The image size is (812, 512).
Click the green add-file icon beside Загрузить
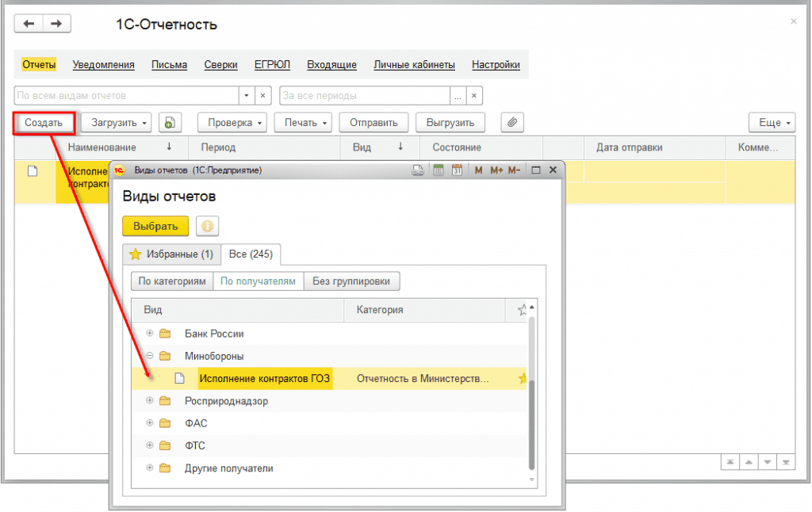tap(170, 122)
